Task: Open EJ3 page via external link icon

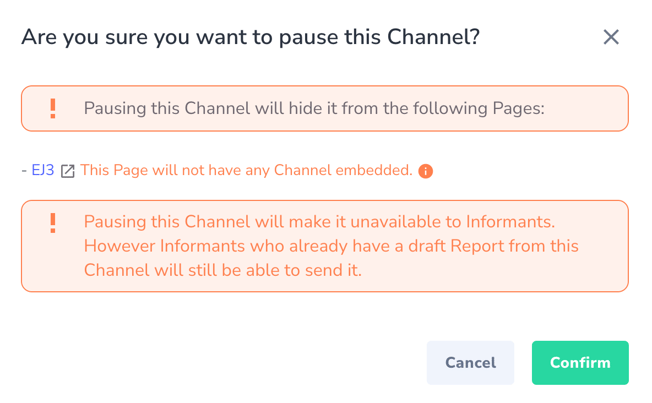Action: (68, 171)
